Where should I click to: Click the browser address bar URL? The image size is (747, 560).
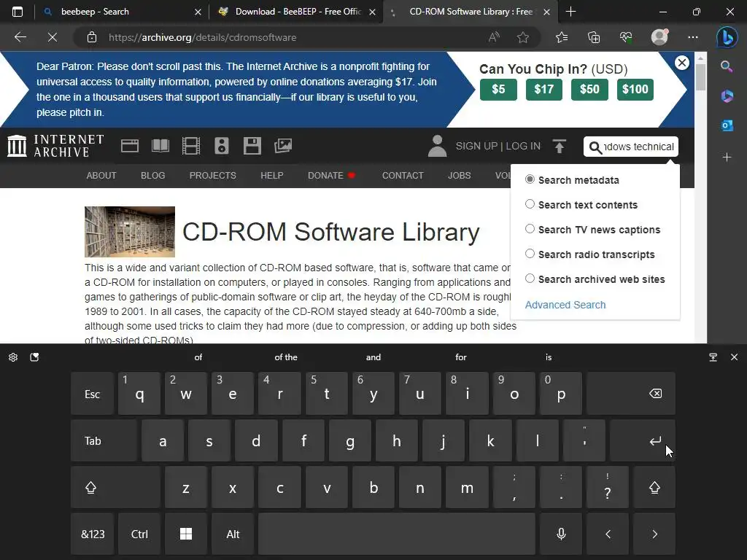click(x=202, y=37)
